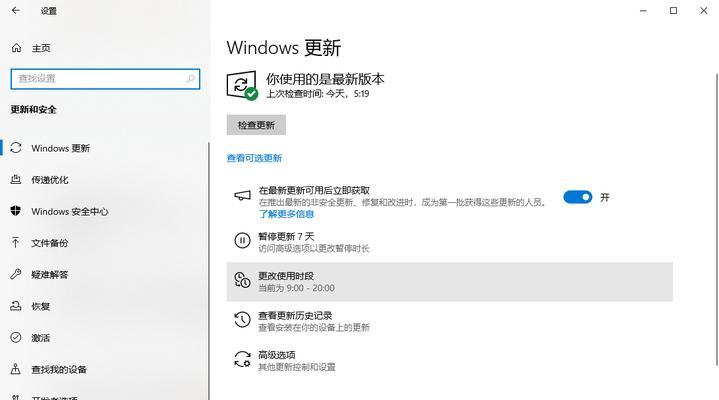Viewport: 719px width, 400px height.
Task: Click the 激活 checkmark circle icon
Action: pos(16,338)
